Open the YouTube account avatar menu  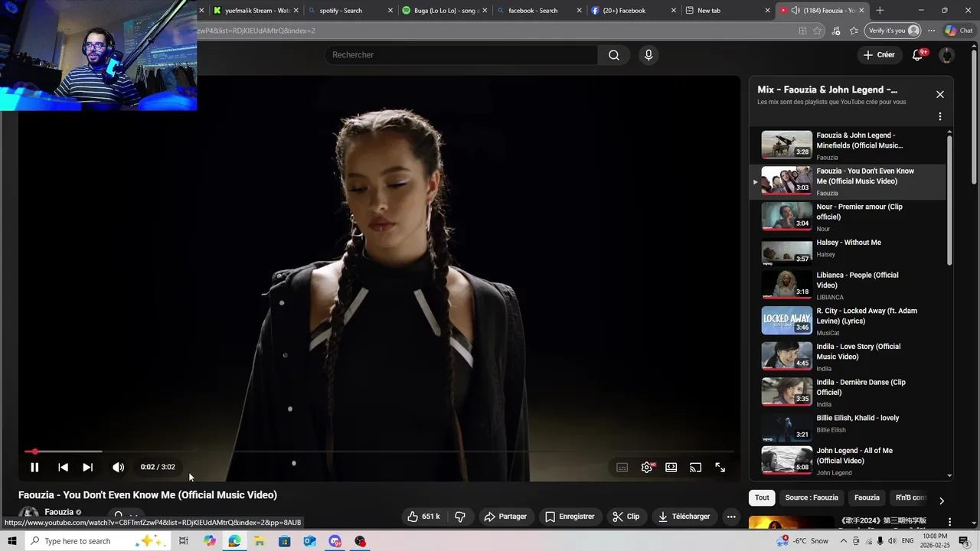click(x=947, y=55)
